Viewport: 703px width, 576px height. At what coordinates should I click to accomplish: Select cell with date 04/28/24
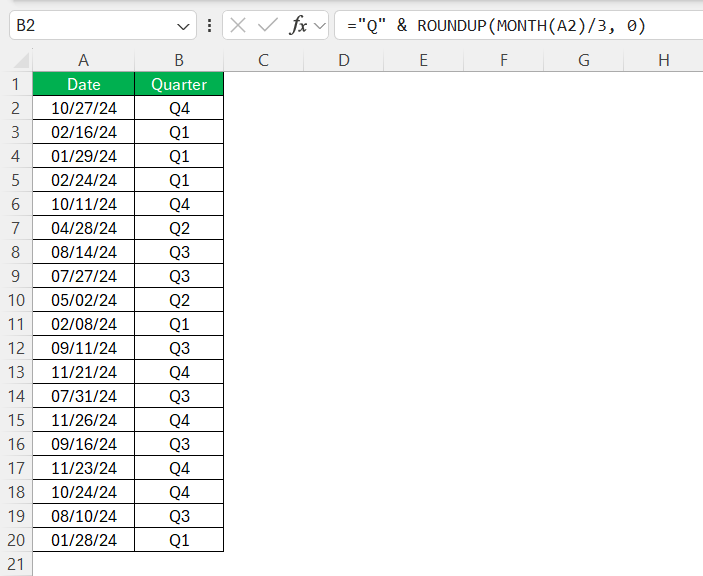(x=83, y=228)
